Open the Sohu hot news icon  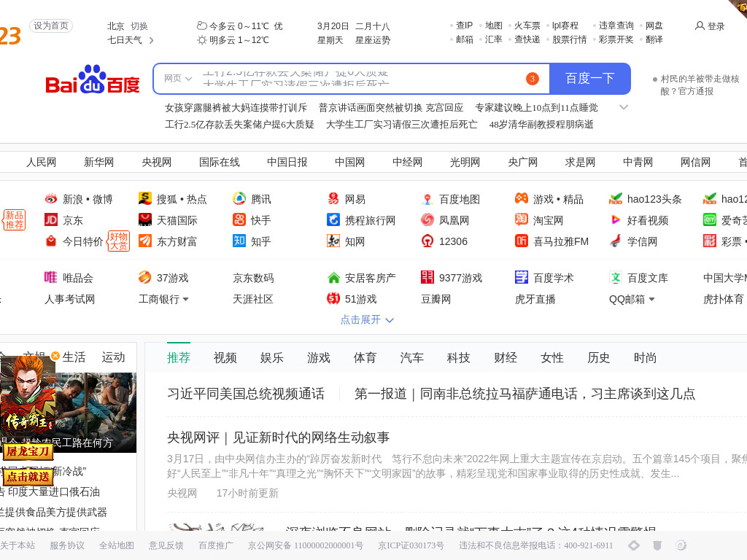(x=145, y=198)
